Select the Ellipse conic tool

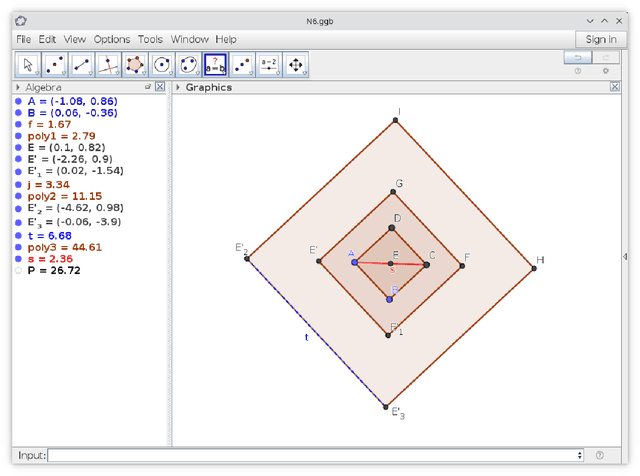point(189,65)
